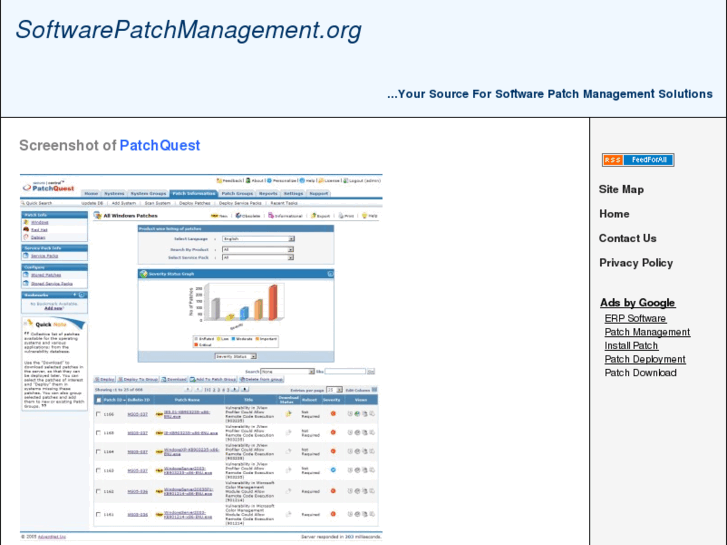
Task: Open the PatchQuest screenshot image
Action: [x=201, y=357]
